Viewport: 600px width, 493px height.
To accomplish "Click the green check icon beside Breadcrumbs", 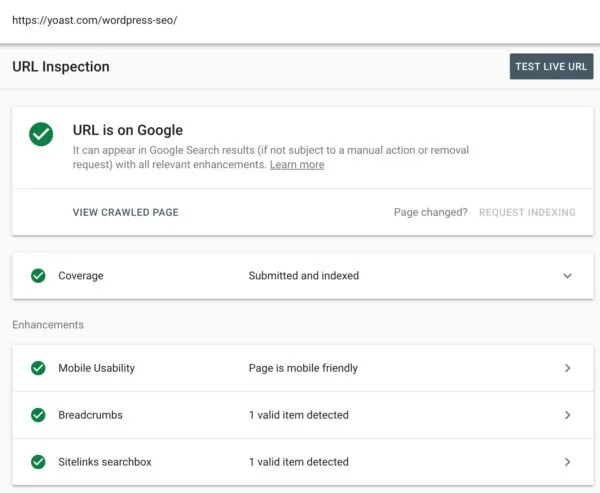I will [x=38, y=415].
